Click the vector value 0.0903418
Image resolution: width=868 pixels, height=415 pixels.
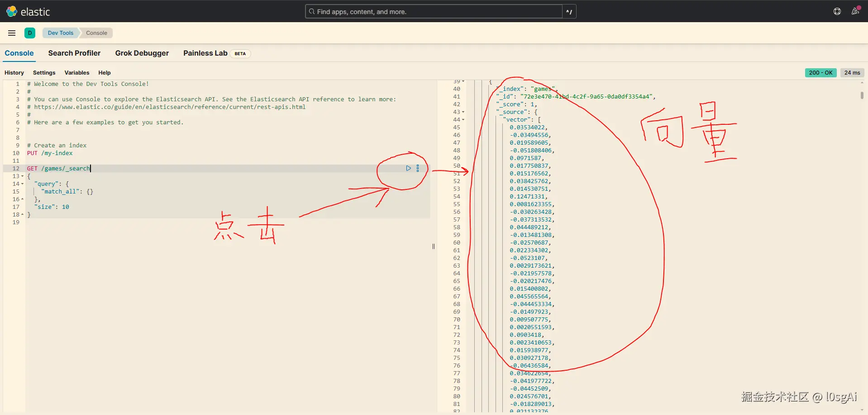pyautogui.click(x=527, y=335)
